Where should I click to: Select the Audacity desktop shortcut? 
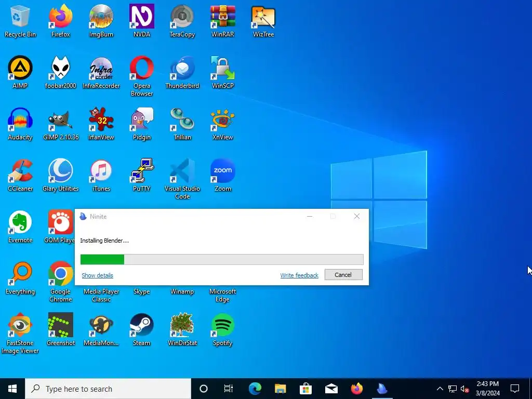[20, 124]
